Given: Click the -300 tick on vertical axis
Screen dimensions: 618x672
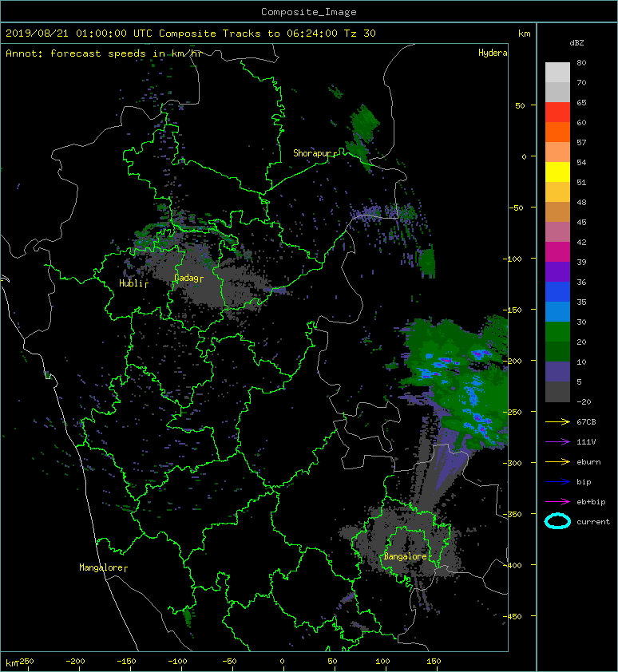Looking at the screenshot, I should tap(512, 463).
